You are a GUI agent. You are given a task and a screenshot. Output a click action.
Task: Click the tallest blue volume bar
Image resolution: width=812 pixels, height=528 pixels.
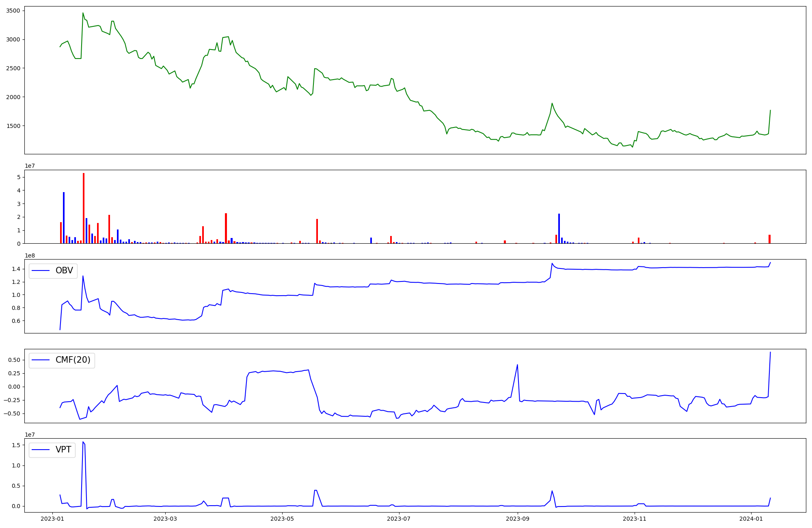[64, 218]
